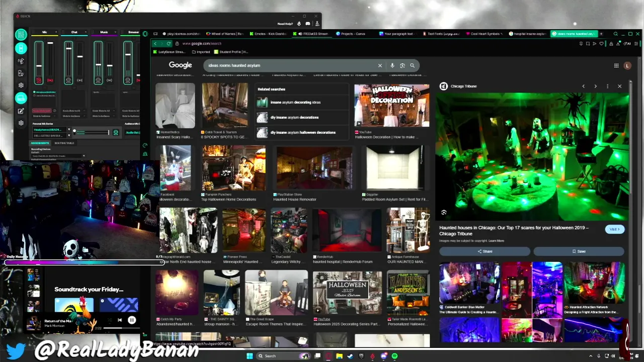The width and height of the screenshot is (644, 362).
Task: Switch to Emotes Kick Dashboard tab
Action: tap(267, 34)
